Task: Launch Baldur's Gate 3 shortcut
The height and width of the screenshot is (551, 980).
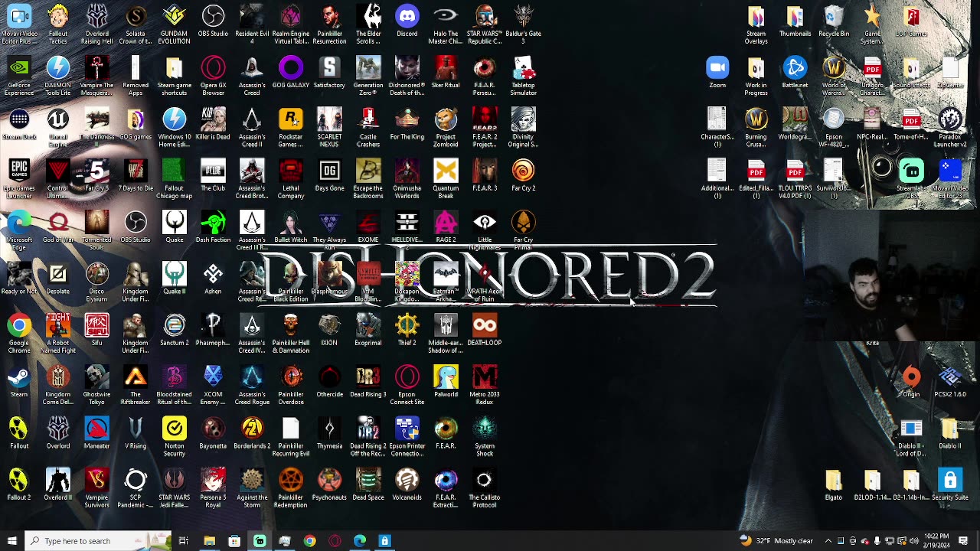Action: 523,24
